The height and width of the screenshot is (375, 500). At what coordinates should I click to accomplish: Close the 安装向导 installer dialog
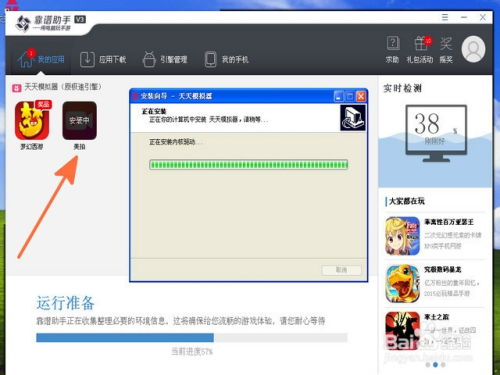(x=361, y=96)
